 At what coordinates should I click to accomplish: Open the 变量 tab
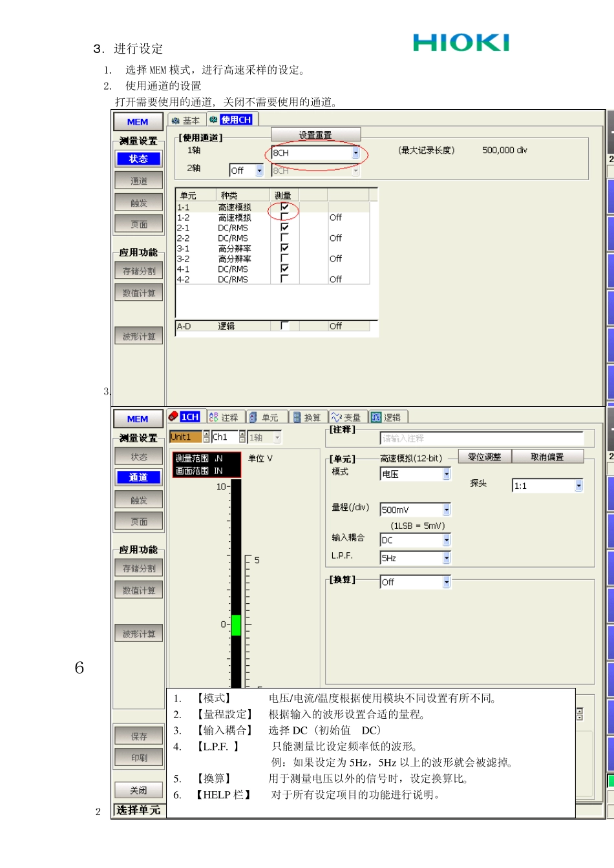[x=346, y=417]
